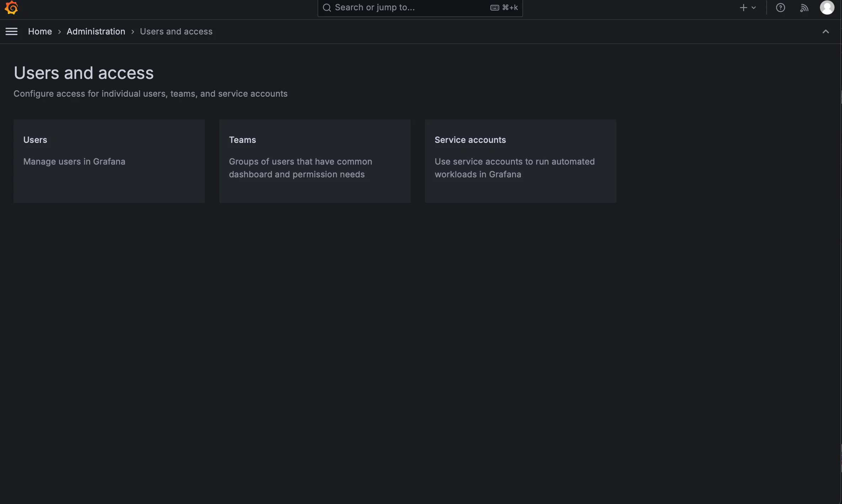Click the plus New icon

click(743, 7)
